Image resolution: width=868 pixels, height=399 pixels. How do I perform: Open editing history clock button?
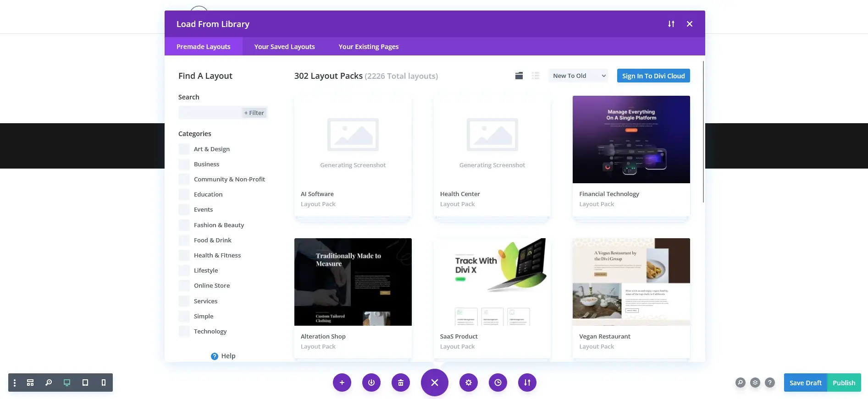pyautogui.click(x=498, y=383)
